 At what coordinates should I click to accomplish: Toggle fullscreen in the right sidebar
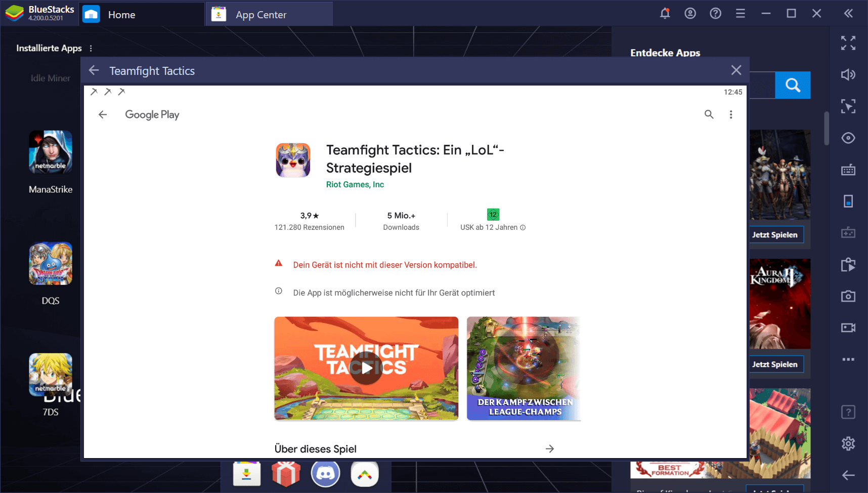click(848, 43)
